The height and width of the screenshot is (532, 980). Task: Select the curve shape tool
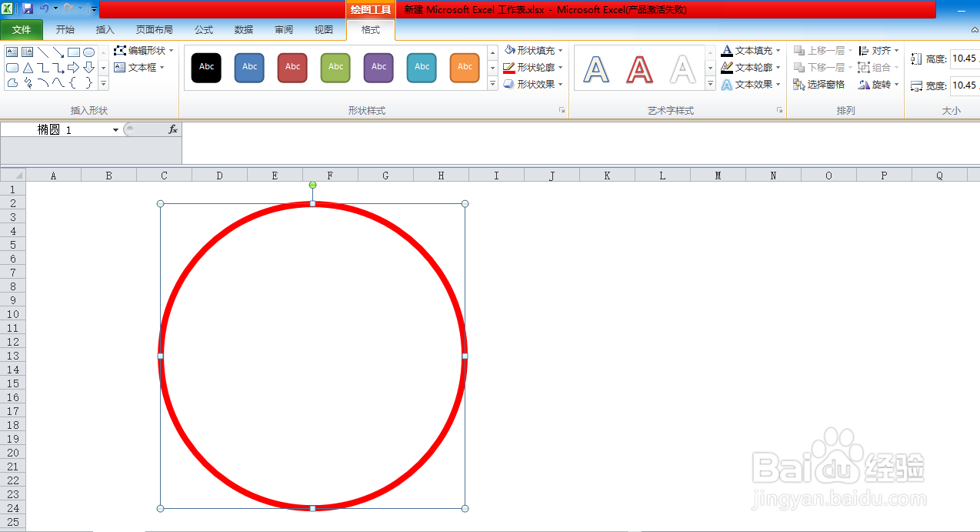point(58,82)
